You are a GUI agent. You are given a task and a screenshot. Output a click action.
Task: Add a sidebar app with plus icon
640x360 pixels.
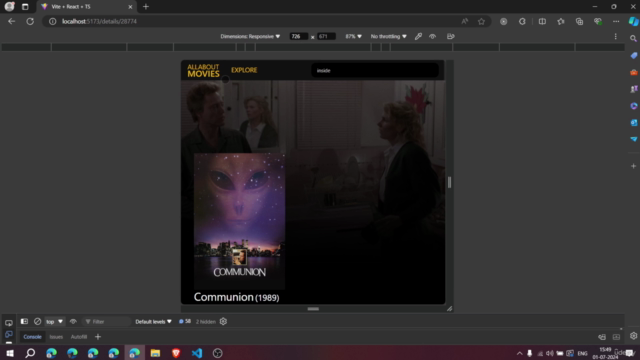(633, 166)
